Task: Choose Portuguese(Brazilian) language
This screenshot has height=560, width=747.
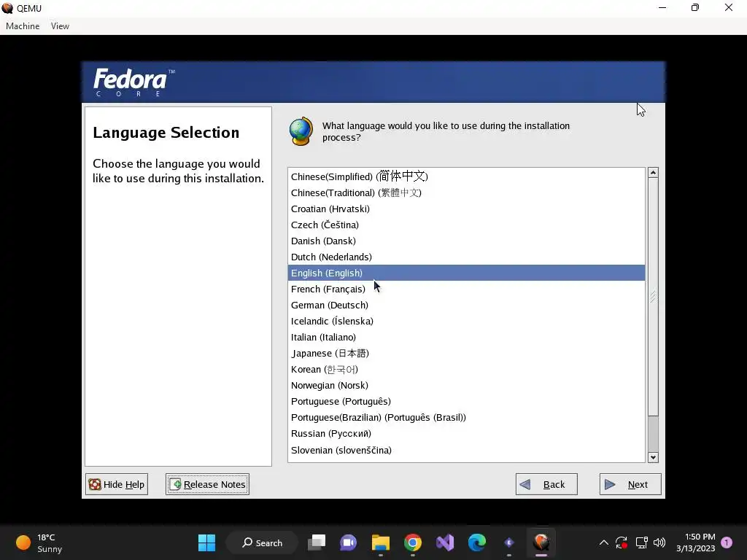Action: click(466, 418)
